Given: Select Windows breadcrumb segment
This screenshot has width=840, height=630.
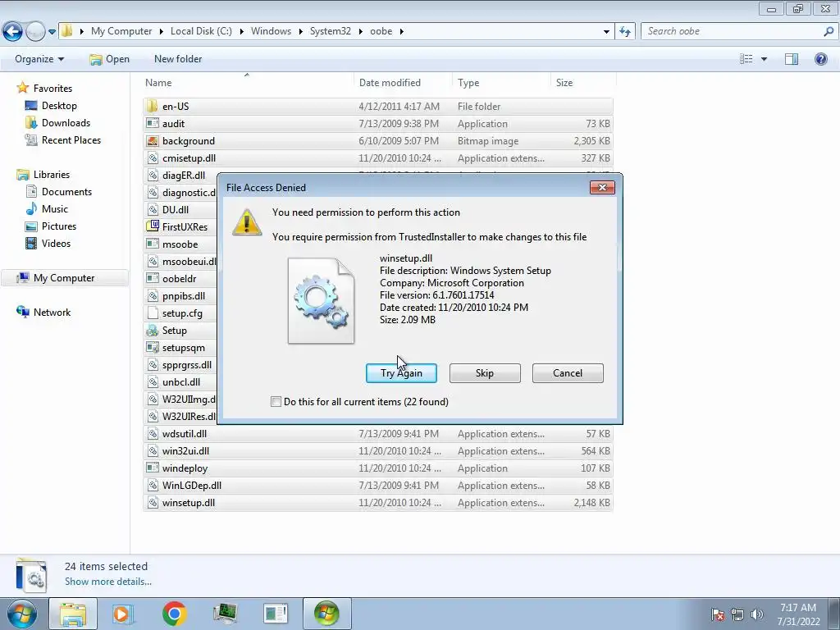Looking at the screenshot, I should (271, 31).
